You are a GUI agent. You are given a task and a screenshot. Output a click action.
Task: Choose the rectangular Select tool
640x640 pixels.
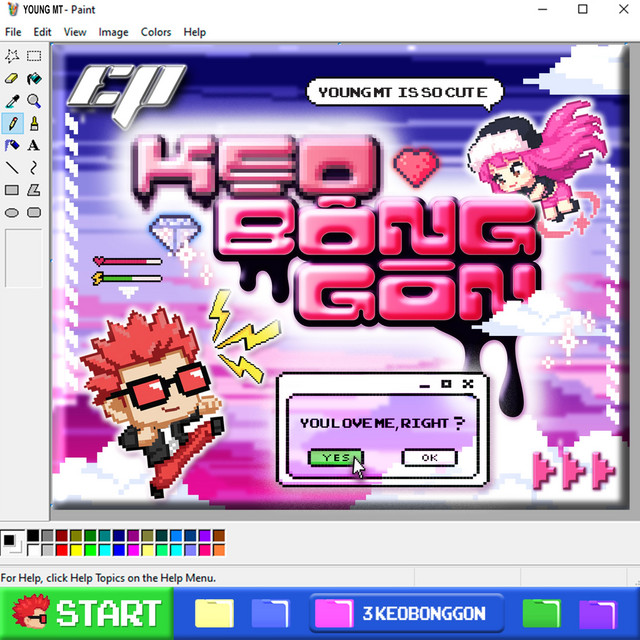34,56
